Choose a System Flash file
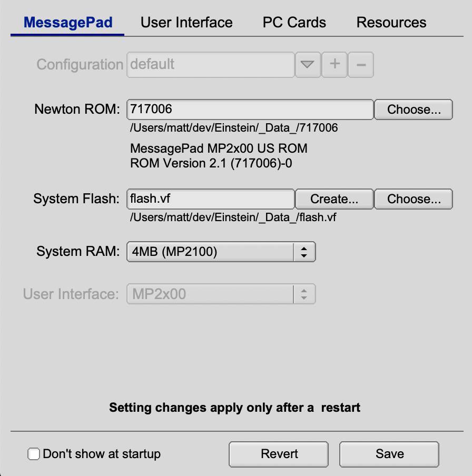This screenshot has height=476, width=472. (x=413, y=199)
